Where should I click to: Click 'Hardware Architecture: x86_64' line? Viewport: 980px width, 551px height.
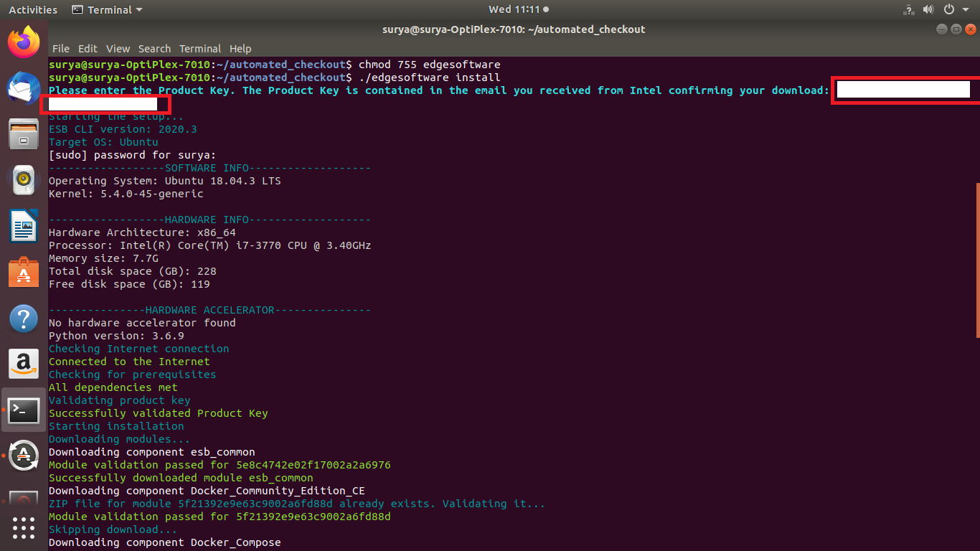click(142, 232)
